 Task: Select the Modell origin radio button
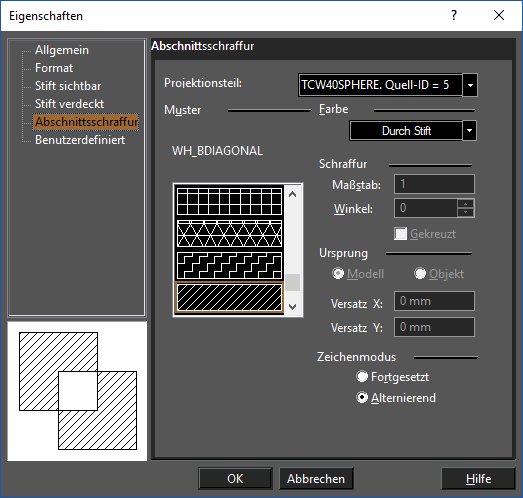(338, 274)
